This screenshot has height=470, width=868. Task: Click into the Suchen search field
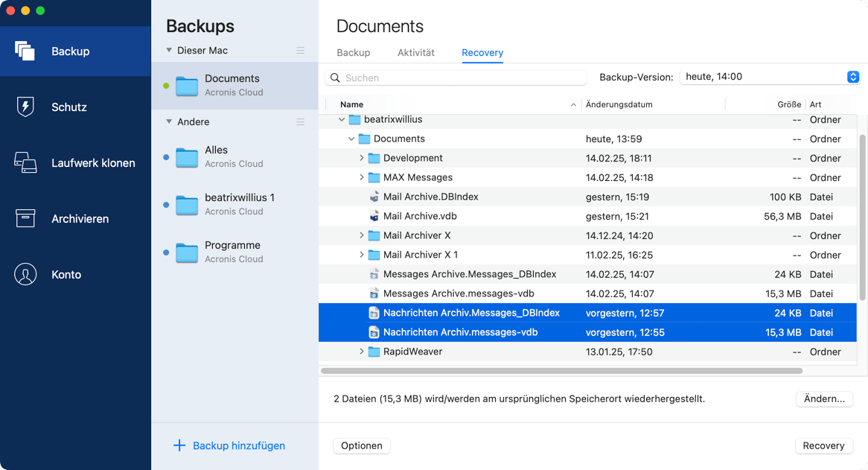point(456,78)
